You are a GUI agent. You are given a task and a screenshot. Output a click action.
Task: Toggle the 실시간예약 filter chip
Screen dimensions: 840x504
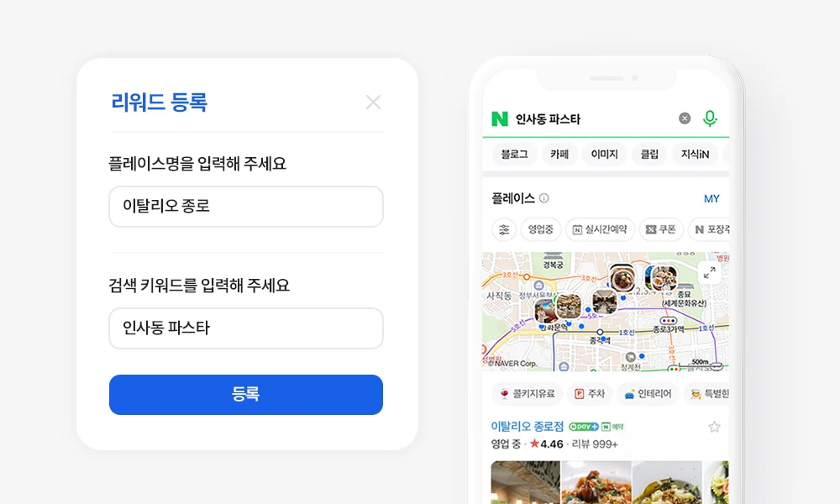coord(600,230)
